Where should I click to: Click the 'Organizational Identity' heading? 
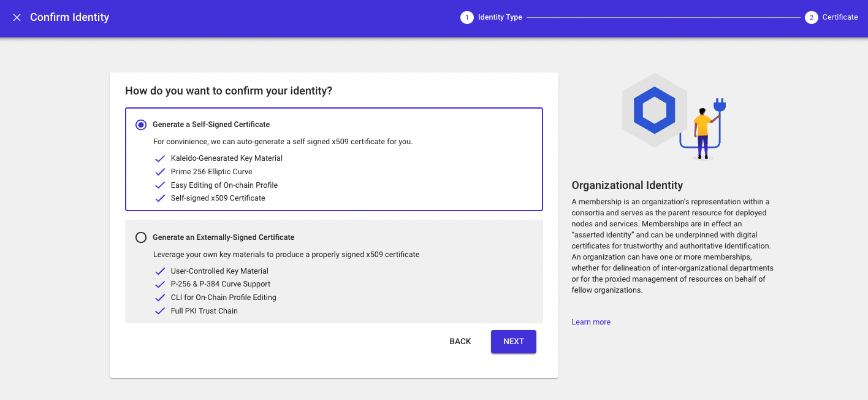627,185
